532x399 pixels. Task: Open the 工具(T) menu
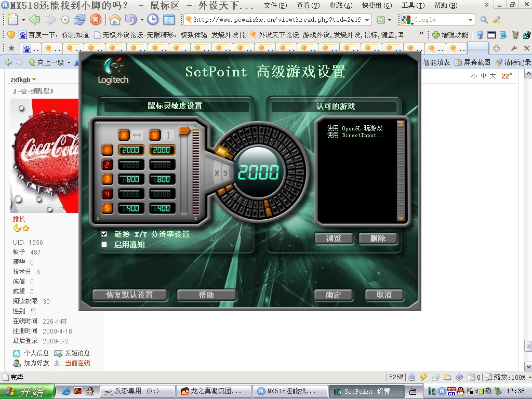point(413,6)
